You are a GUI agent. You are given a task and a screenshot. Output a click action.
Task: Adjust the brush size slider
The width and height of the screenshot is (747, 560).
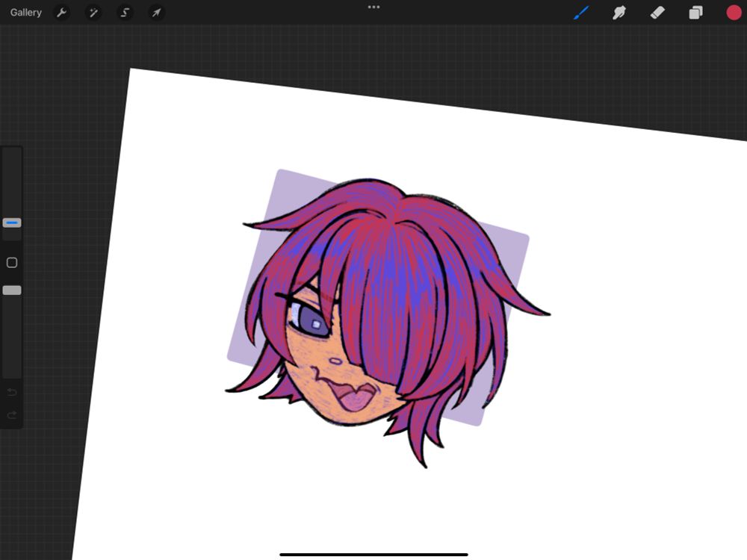[x=11, y=222]
